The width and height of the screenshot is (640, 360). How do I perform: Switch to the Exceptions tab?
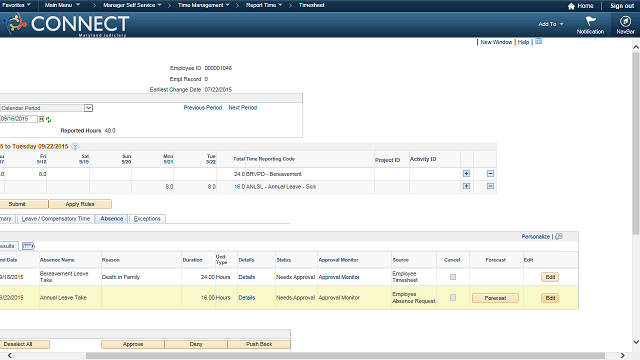coord(147,219)
